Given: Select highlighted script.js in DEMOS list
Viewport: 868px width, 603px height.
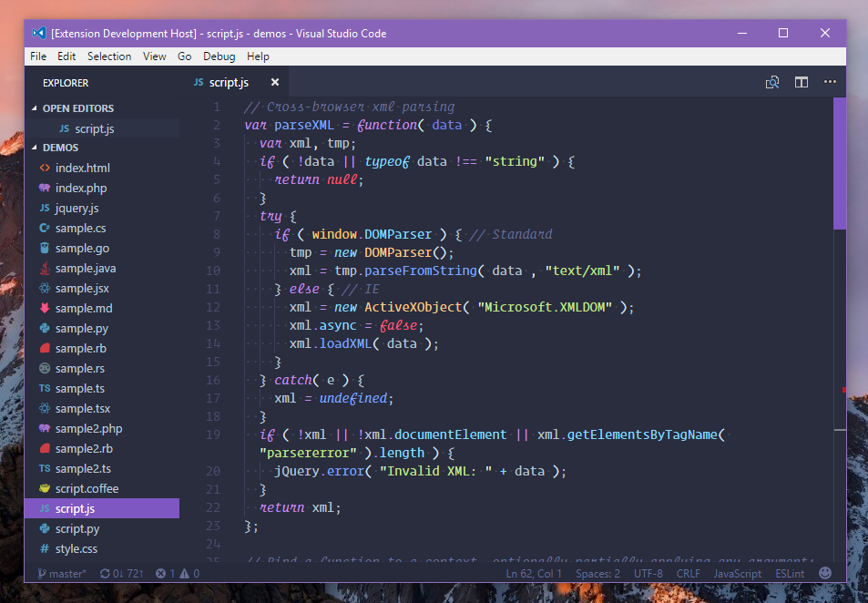Looking at the screenshot, I should point(102,508).
